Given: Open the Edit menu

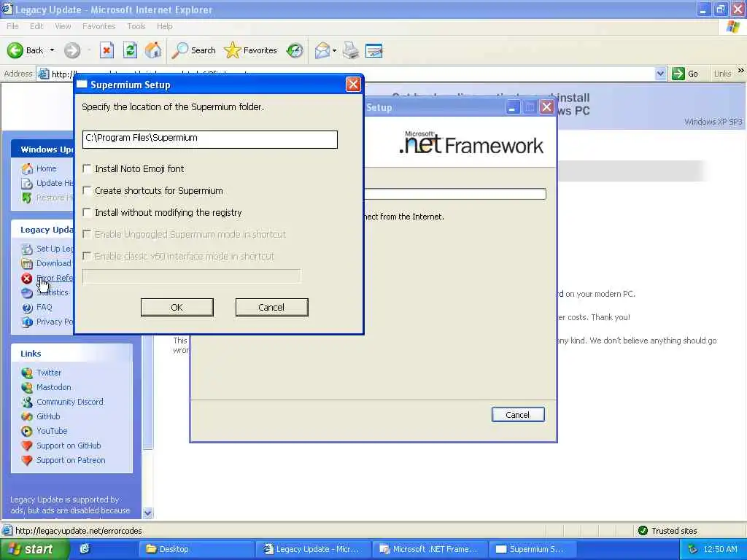Looking at the screenshot, I should coord(36,26).
